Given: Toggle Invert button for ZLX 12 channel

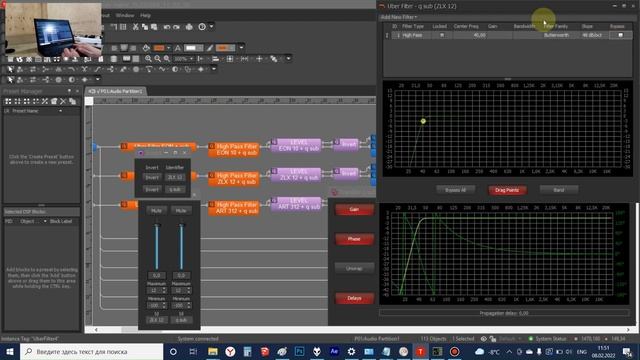Looking at the screenshot, I should click(x=152, y=178).
